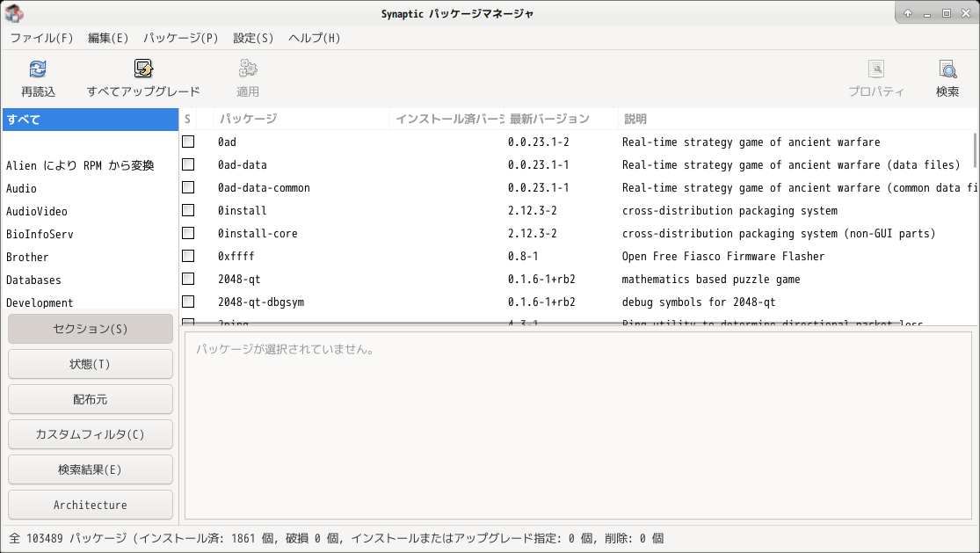Viewport: 980px width, 553px height.
Task: Select Alien により RPM から変換 section
Action: (x=90, y=165)
